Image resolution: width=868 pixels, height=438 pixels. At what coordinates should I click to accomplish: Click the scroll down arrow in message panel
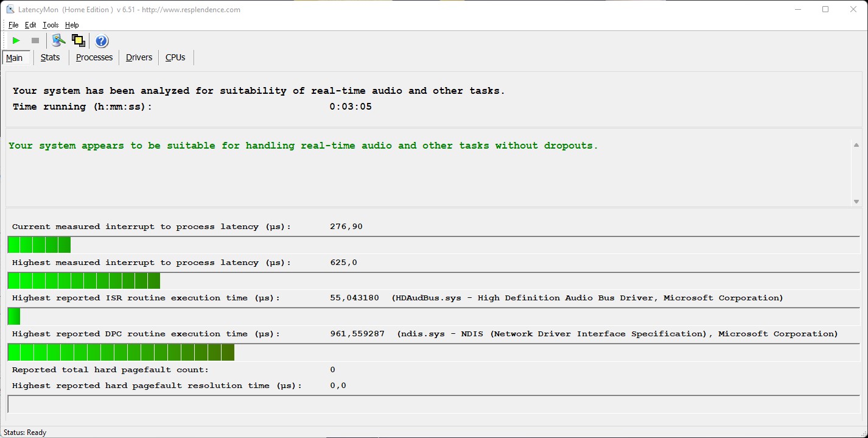click(856, 202)
